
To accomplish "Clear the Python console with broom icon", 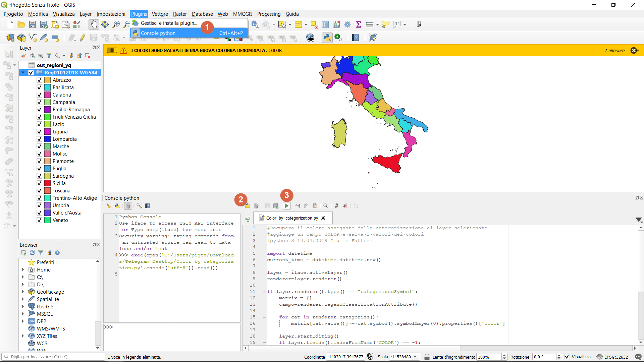I will [108, 206].
